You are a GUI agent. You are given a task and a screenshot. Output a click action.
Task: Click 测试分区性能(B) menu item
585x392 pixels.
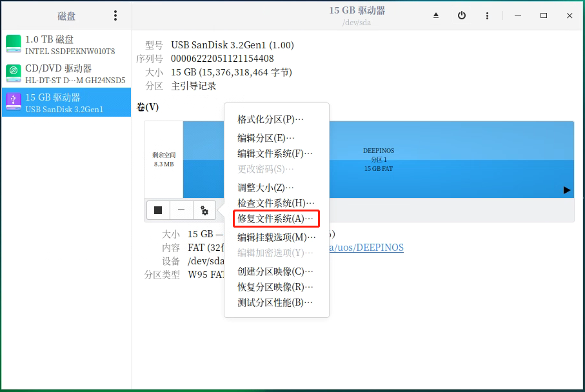click(x=275, y=302)
